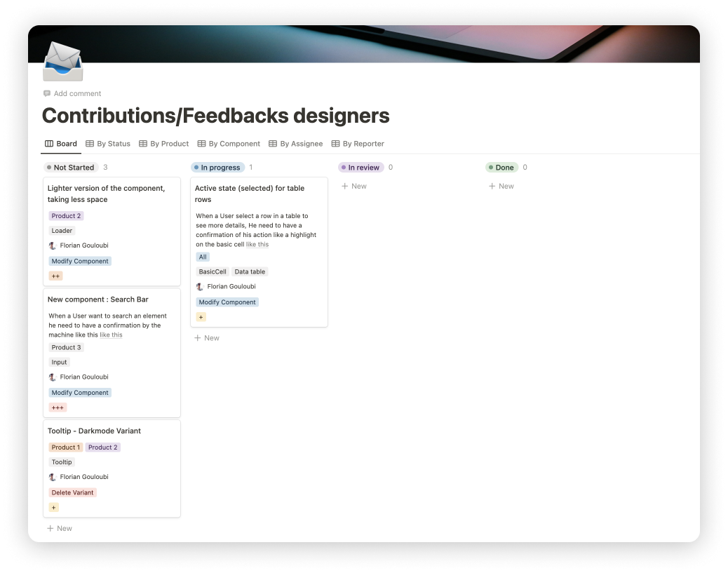Viewport: 728px width, 573px height.
Task: Click the plus icon under In review
Action: click(x=344, y=186)
